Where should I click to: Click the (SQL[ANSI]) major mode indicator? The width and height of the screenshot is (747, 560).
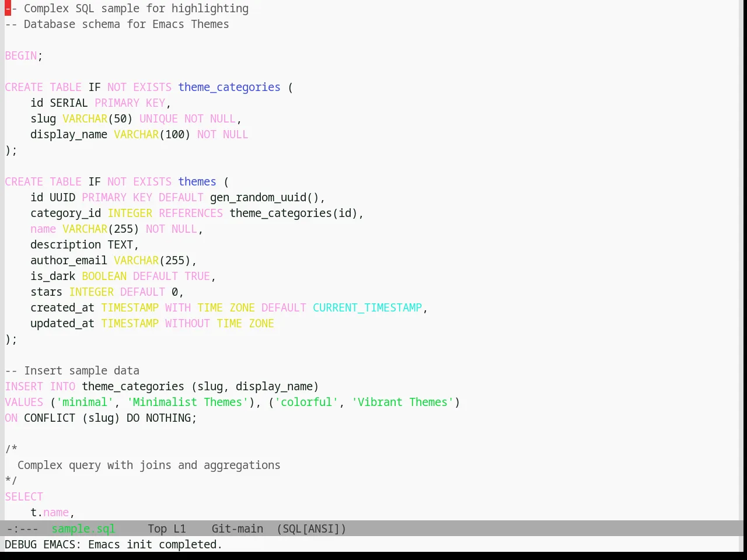[x=311, y=528]
